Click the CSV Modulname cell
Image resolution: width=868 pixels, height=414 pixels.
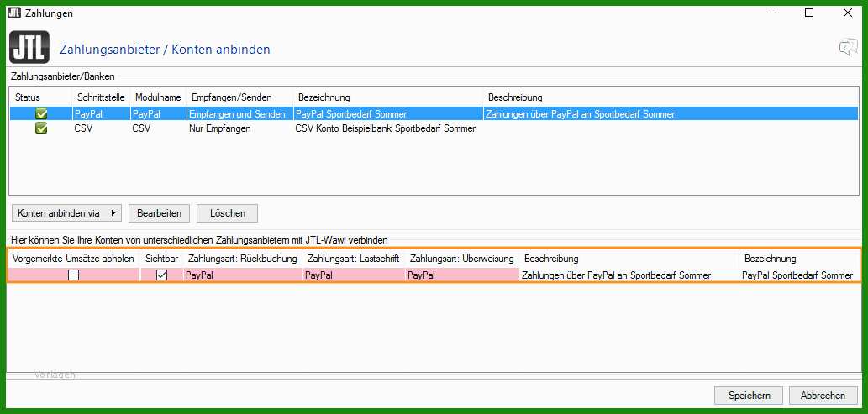point(140,129)
